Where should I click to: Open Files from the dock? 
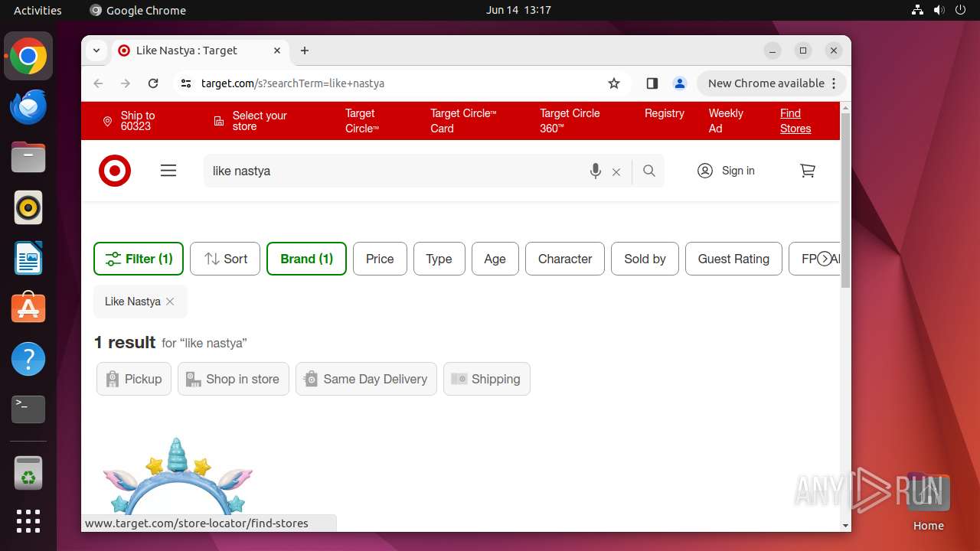click(x=28, y=157)
